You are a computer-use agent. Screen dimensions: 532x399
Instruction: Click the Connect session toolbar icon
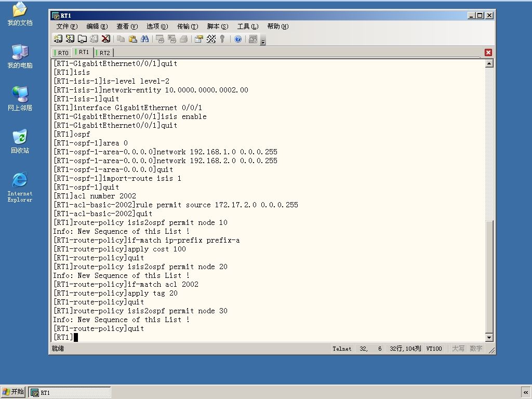pos(58,39)
